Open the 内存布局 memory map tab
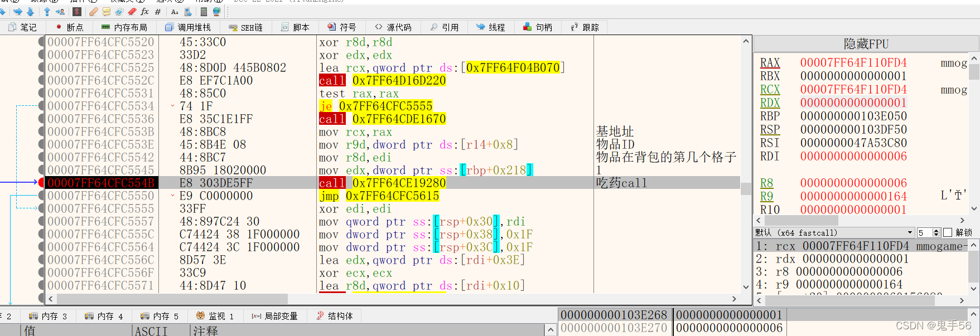The image size is (980, 336). (x=124, y=27)
